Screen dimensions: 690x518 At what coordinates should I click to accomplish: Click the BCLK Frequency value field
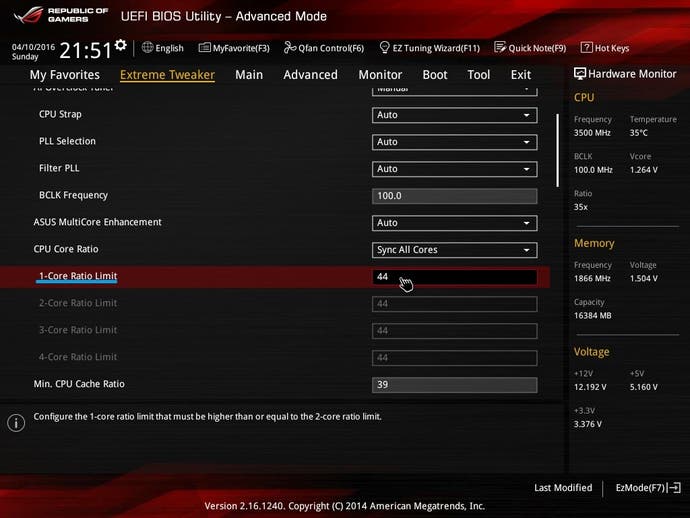click(x=455, y=196)
